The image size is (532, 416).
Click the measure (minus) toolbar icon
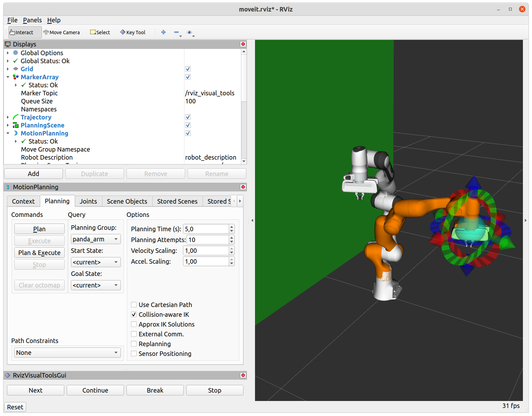tap(177, 31)
